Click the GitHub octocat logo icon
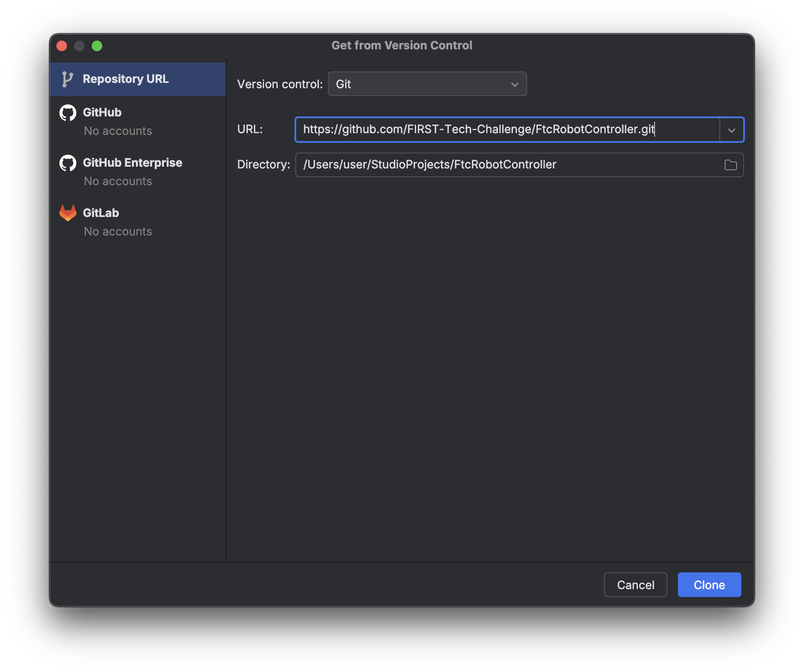This screenshot has width=804, height=672. tap(68, 113)
